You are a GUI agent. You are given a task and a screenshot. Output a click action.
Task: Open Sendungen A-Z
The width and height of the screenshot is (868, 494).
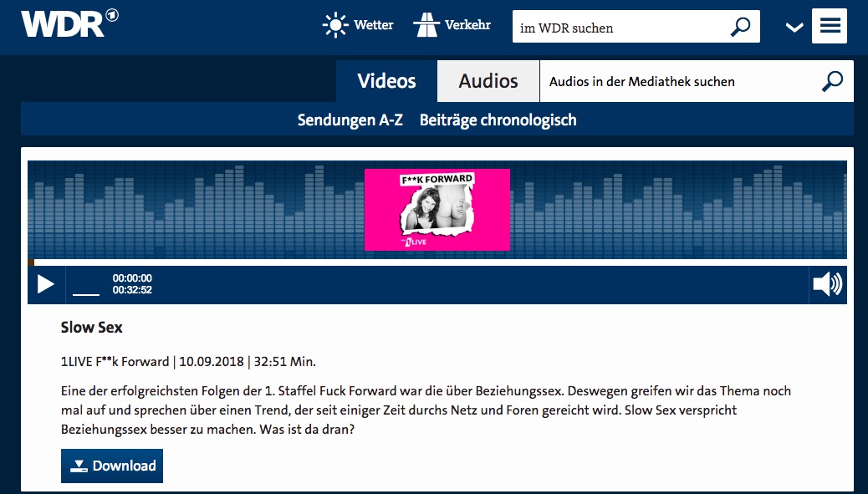pos(350,120)
